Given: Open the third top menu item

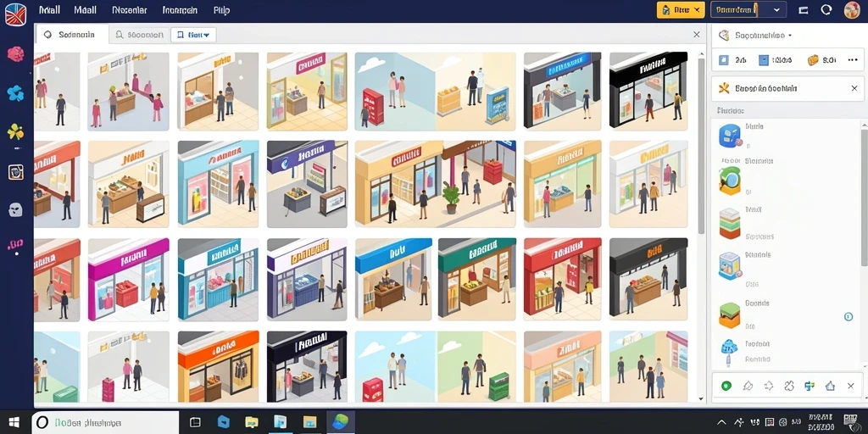Looking at the screenshot, I should tap(130, 10).
